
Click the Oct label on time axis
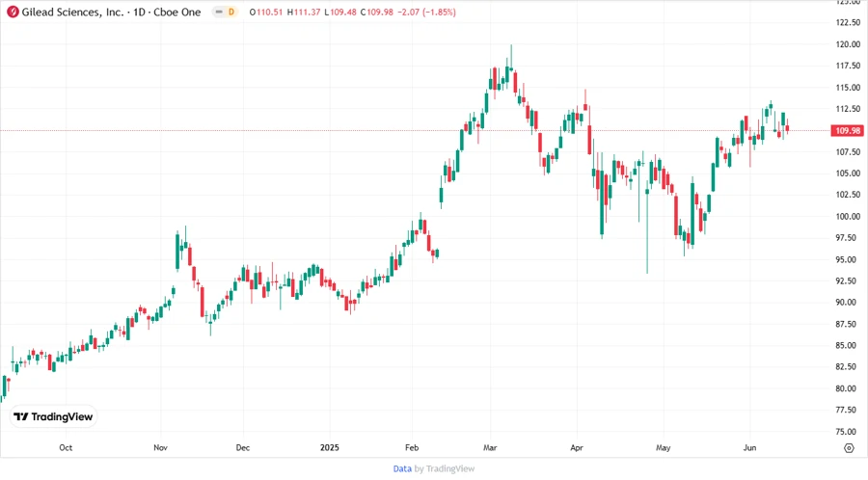(66, 448)
